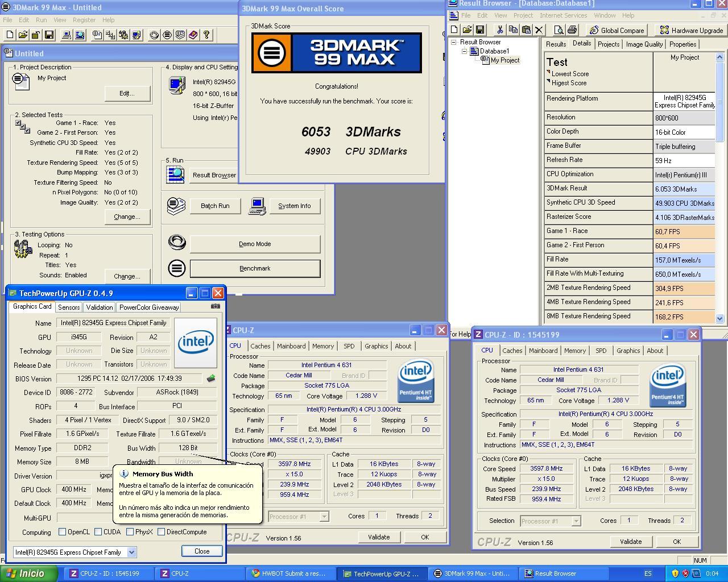Image resolution: width=728 pixels, height=582 pixels.
Task: Click the Edit... button under Project Description
Action: click(x=127, y=93)
